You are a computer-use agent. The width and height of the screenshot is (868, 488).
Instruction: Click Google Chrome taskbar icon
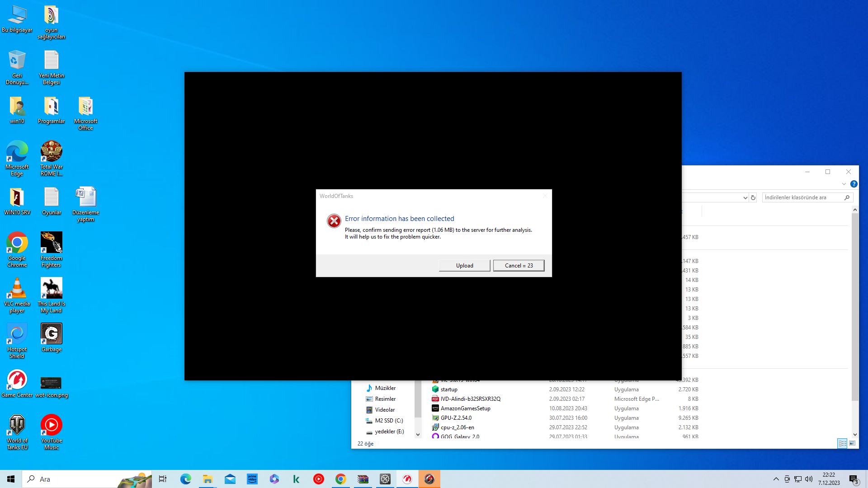coord(341,479)
